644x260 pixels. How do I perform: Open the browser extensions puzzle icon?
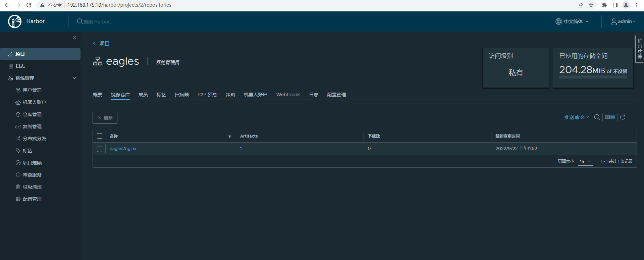pyautogui.click(x=604, y=5)
